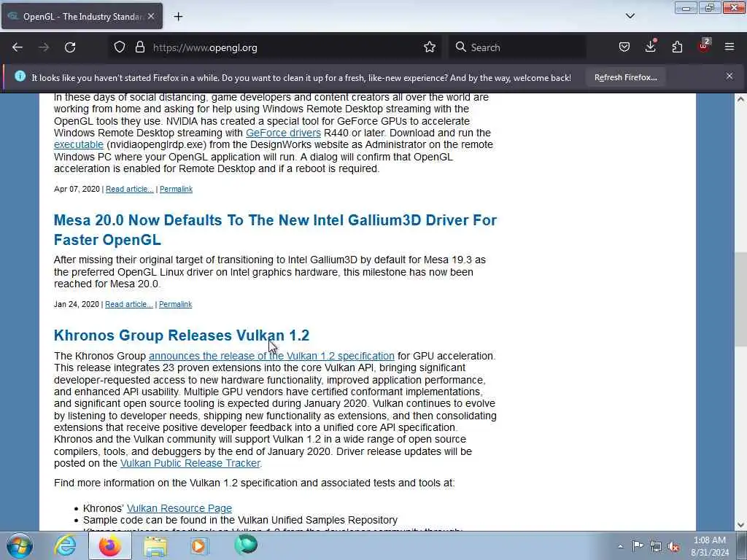Open Read article link for Jan 24, 2020
747x560 pixels.
(128, 304)
